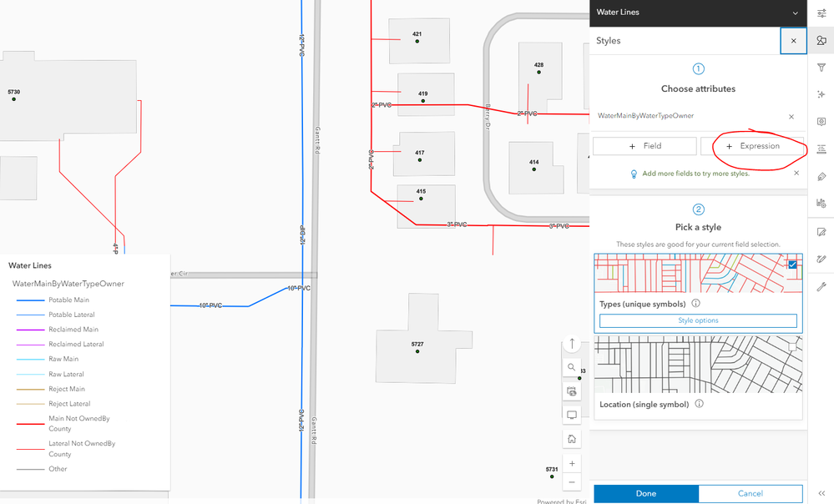
Task: Click the 'Other' legend entry
Action: 58,469
